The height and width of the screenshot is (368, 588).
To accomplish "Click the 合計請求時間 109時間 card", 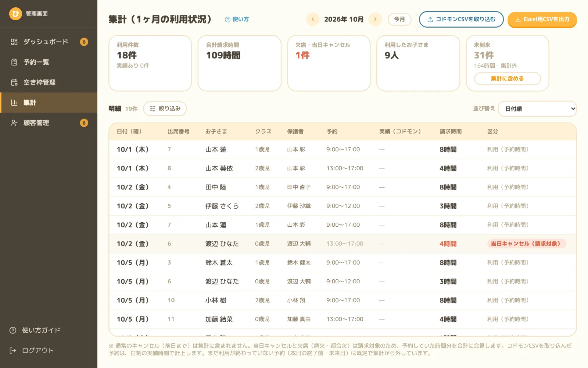I will coord(239,63).
